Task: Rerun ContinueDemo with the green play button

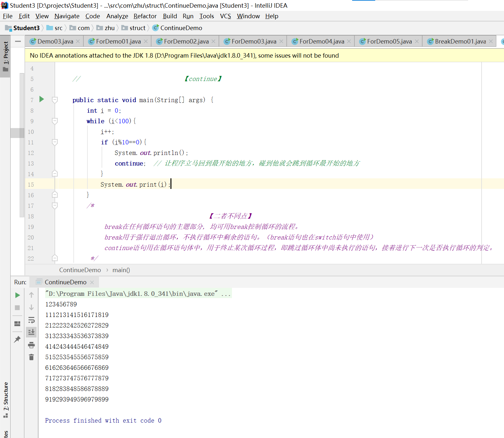Action: click(x=18, y=295)
